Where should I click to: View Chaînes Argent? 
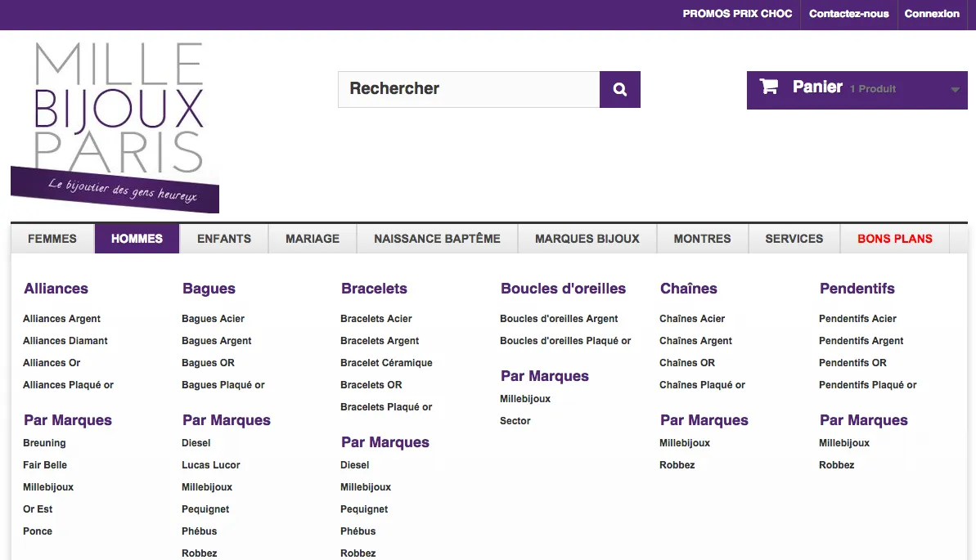pyautogui.click(x=696, y=341)
